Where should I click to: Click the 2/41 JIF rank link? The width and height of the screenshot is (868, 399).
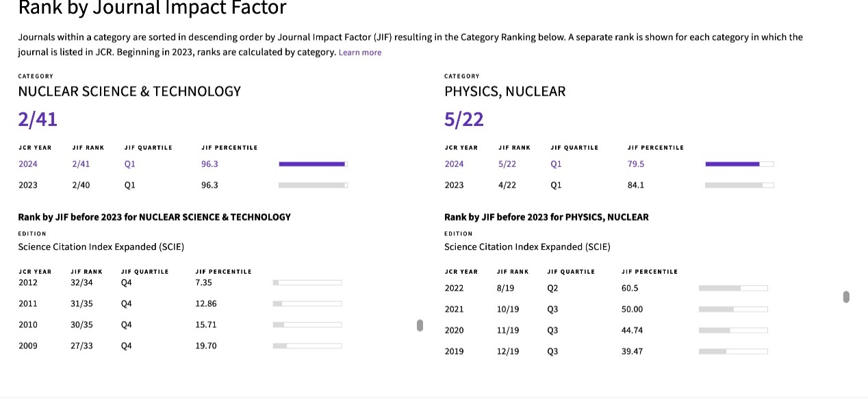(81, 164)
